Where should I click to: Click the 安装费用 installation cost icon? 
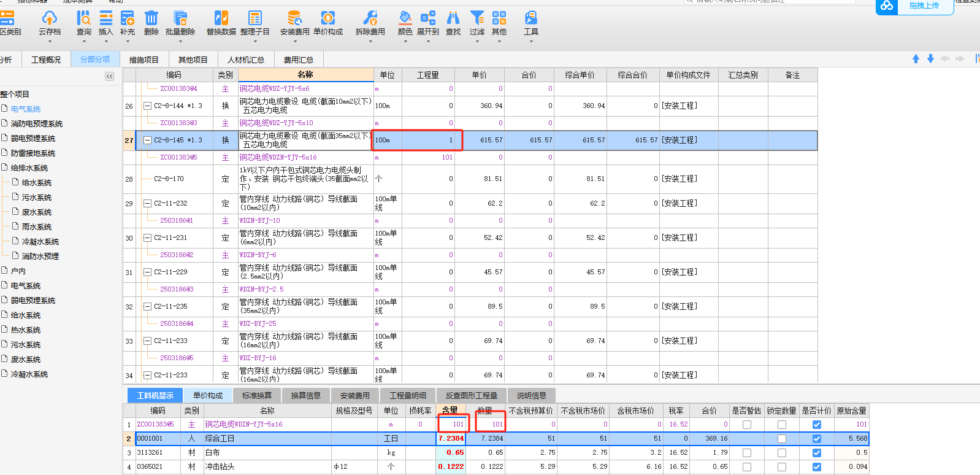[295, 18]
